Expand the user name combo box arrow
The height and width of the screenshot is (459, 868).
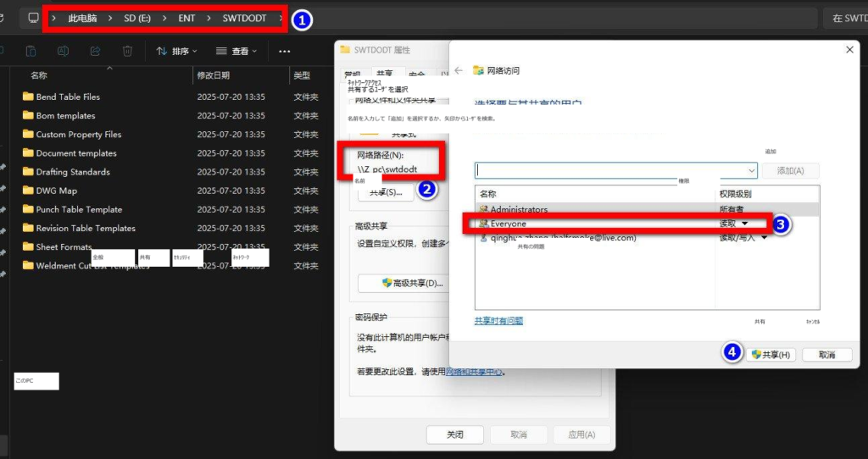pyautogui.click(x=751, y=171)
